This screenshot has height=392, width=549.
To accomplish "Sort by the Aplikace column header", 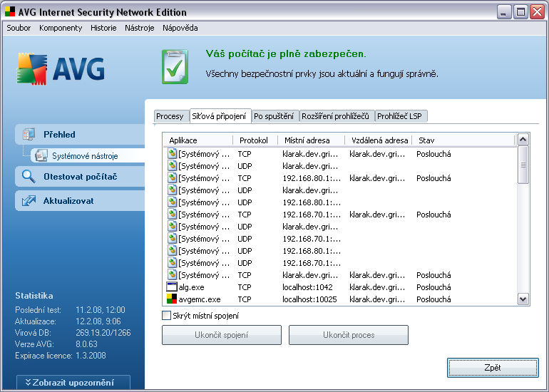I will (197, 140).
